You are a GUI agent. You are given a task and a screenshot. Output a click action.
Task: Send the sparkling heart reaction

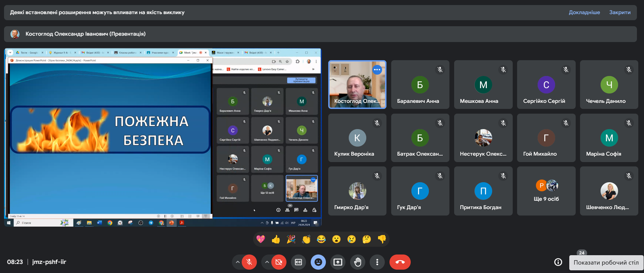(x=261, y=239)
